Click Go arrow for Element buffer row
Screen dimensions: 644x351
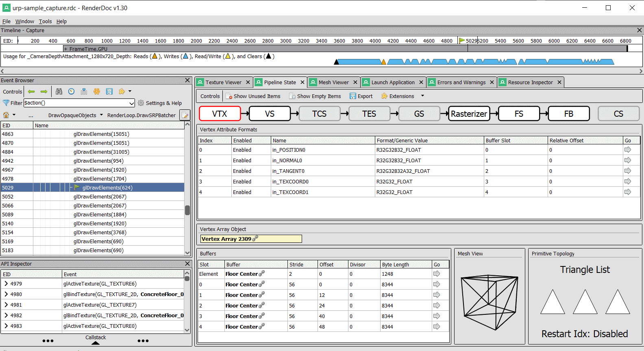[437, 274]
